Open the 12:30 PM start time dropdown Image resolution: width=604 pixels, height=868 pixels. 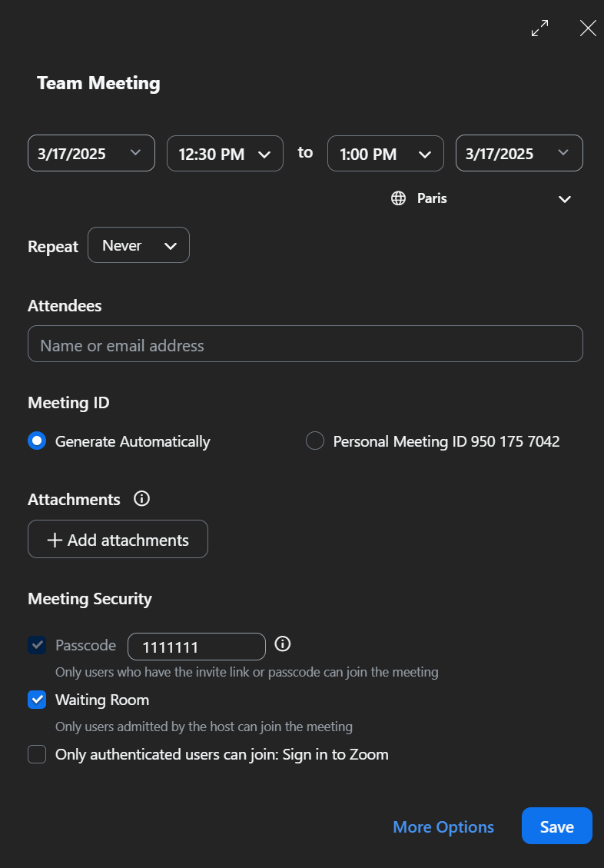coord(224,153)
